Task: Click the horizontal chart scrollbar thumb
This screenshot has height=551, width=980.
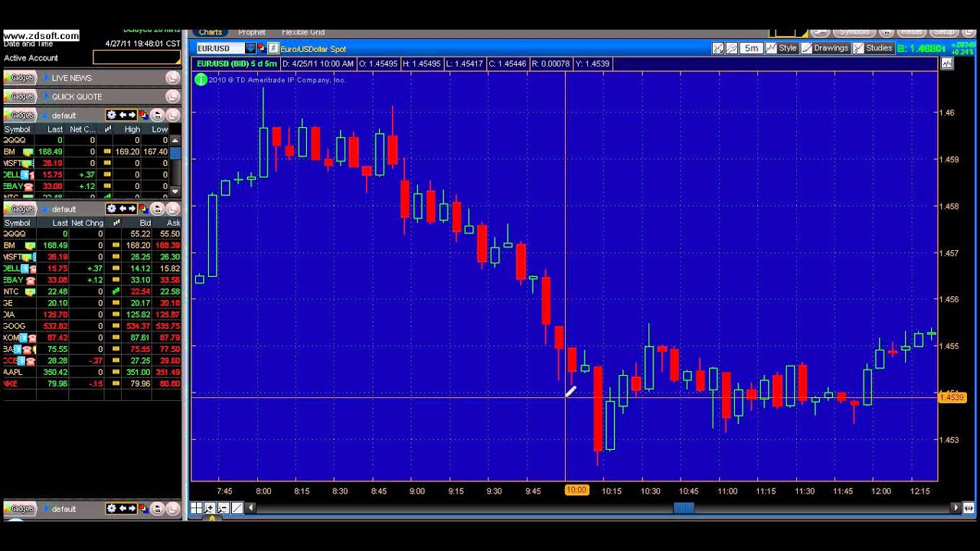Action: coord(684,507)
